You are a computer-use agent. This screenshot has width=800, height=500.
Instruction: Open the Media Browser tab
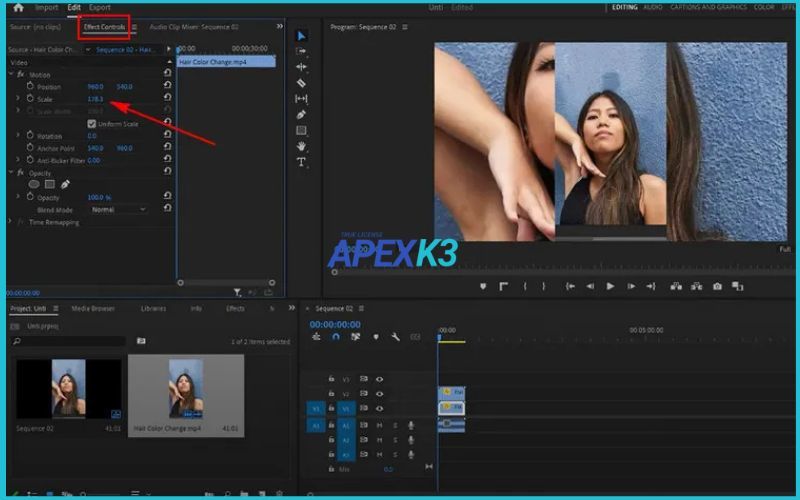click(x=93, y=309)
